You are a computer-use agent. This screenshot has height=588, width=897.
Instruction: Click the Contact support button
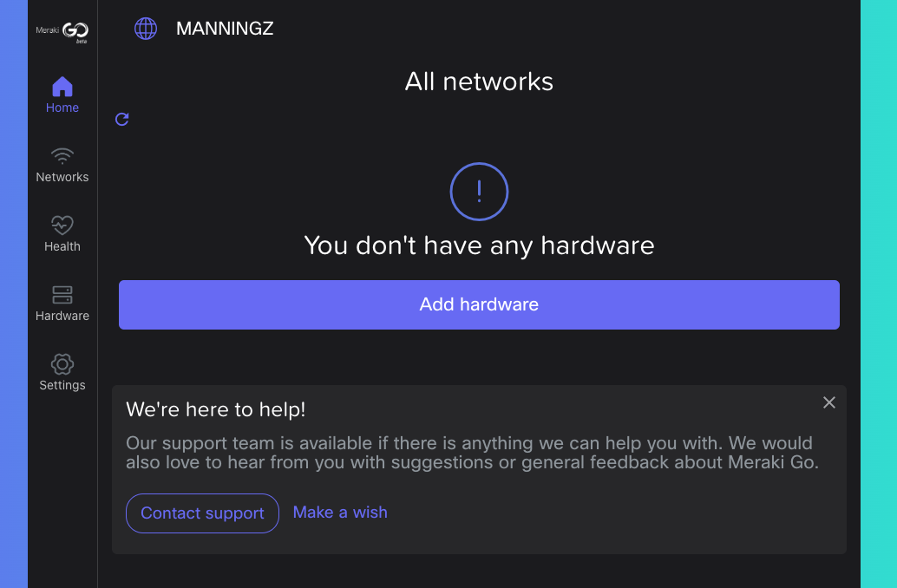202,513
